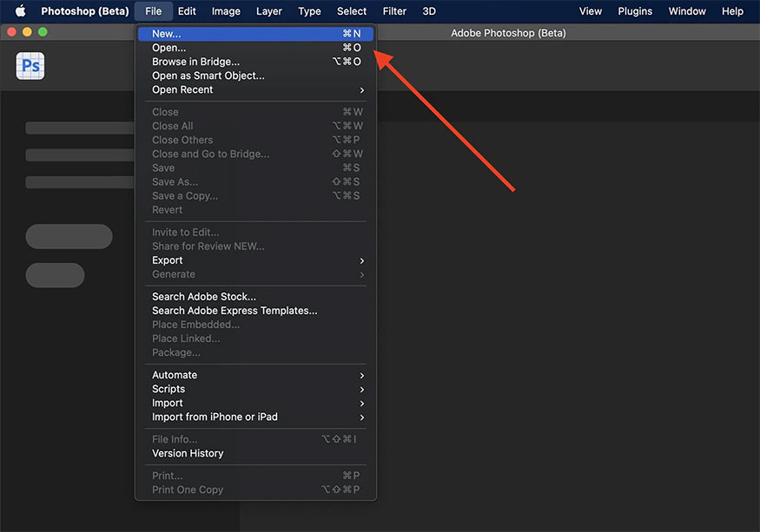Open the Scripts submenu

click(x=169, y=389)
